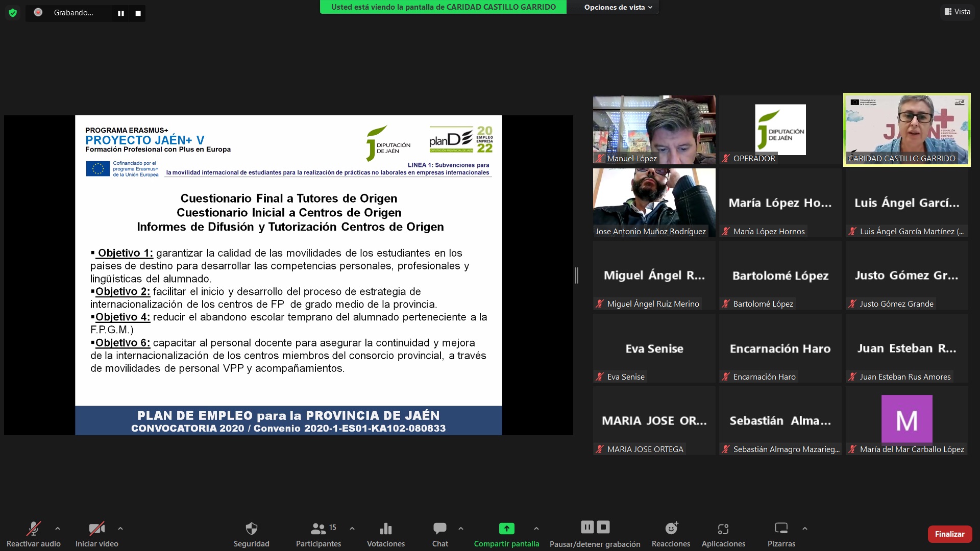Expand audio options arrow
Screen dimensions: 980x551
pos(58,529)
